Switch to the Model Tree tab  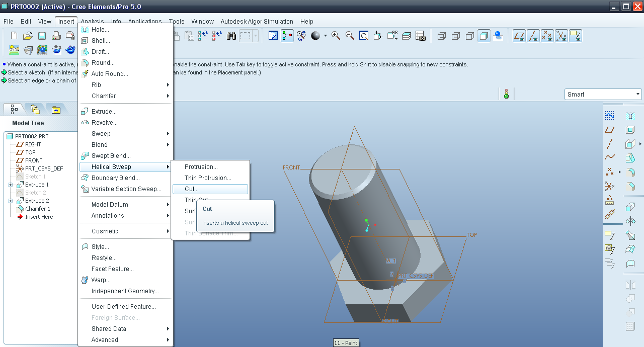(14, 109)
